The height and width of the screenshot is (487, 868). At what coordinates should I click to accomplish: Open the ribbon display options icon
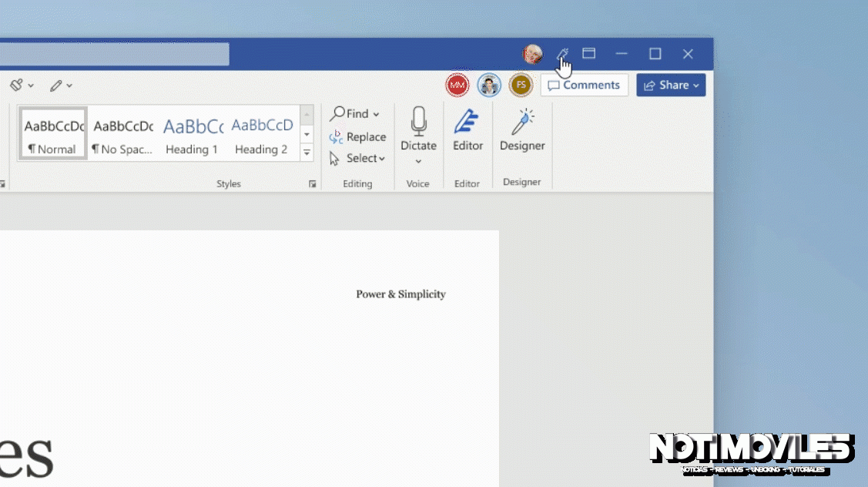pos(588,54)
